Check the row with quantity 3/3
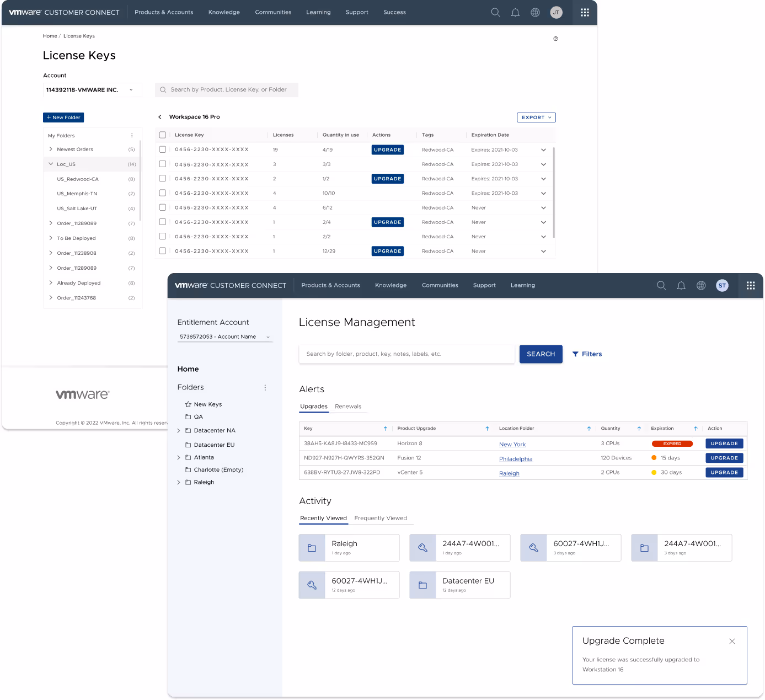The image size is (765, 700). point(163,164)
